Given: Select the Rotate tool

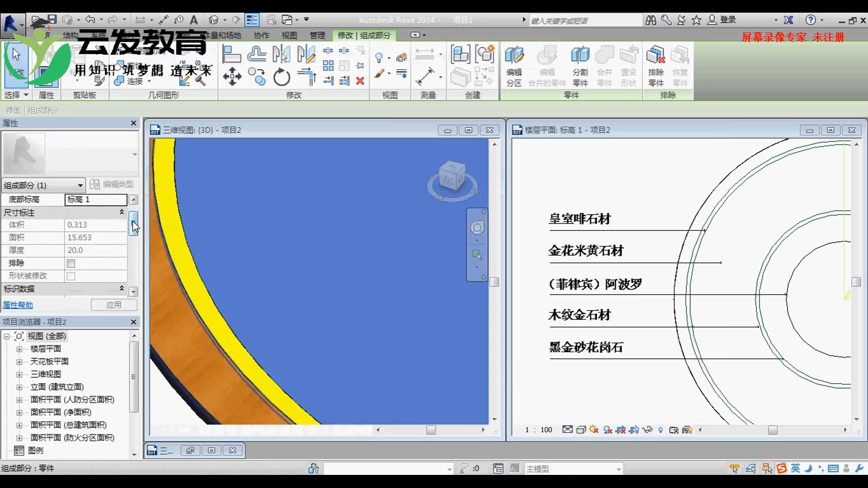Looking at the screenshot, I should pyautogui.click(x=282, y=77).
